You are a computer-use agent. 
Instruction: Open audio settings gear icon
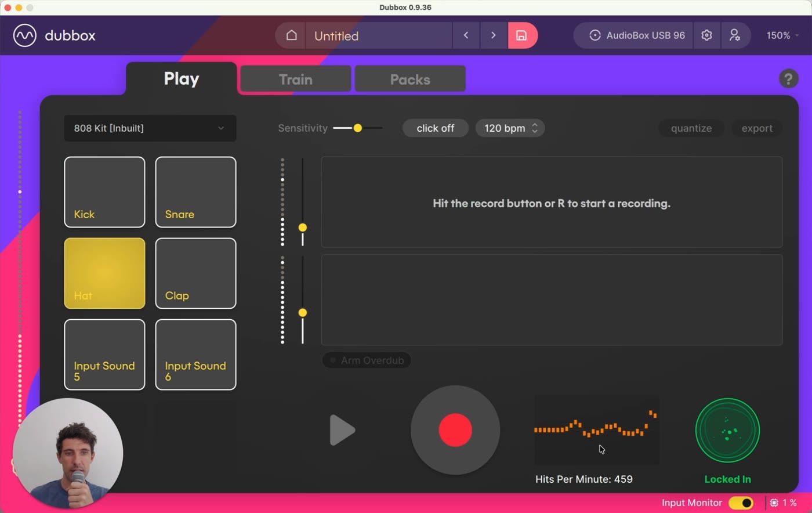click(x=706, y=35)
